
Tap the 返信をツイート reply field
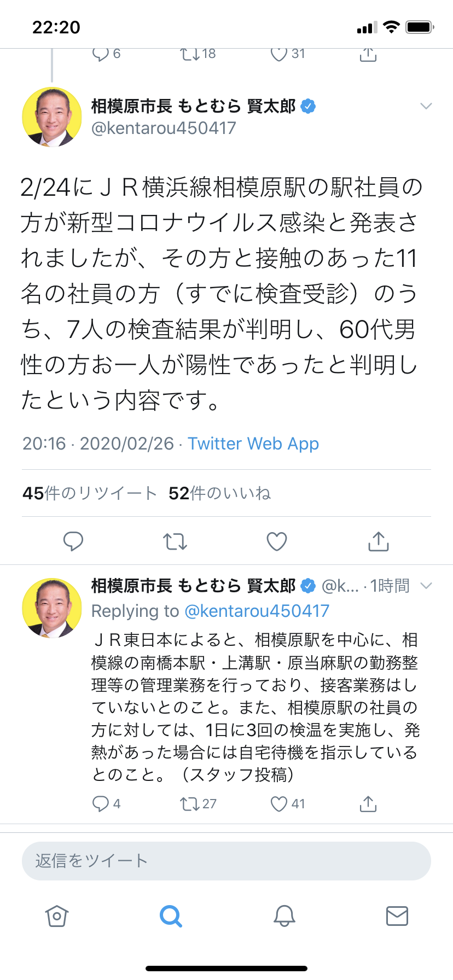coord(226,861)
